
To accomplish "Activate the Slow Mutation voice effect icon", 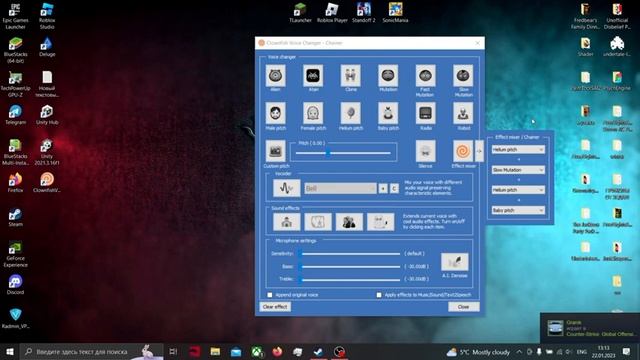I will [x=463, y=76].
